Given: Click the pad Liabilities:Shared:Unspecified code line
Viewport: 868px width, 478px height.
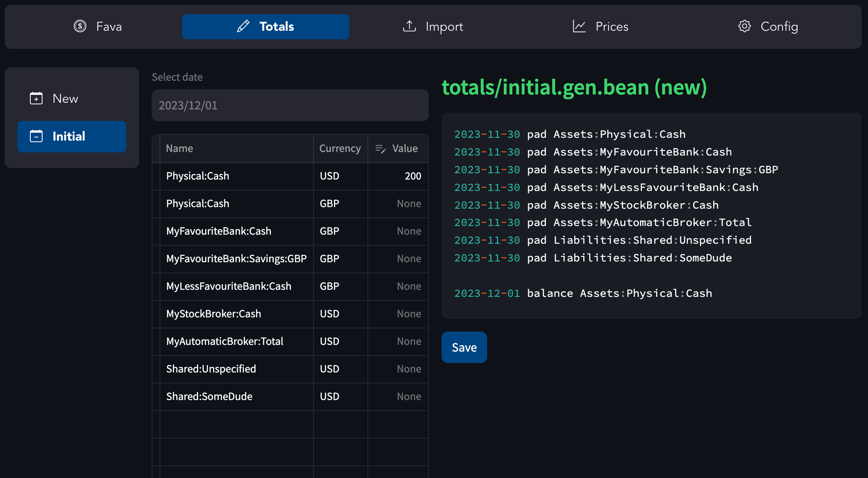Looking at the screenshot, I should coord(603,240).
